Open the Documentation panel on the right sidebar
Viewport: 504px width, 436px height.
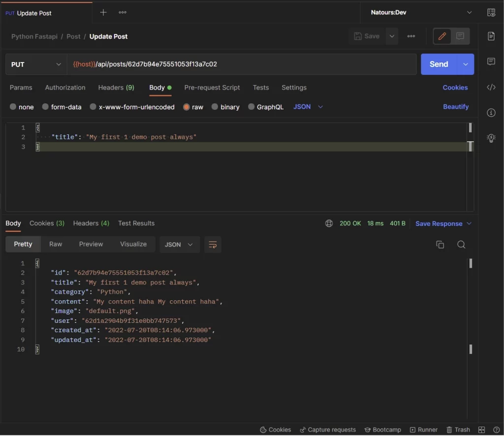(x=491, y=36)
